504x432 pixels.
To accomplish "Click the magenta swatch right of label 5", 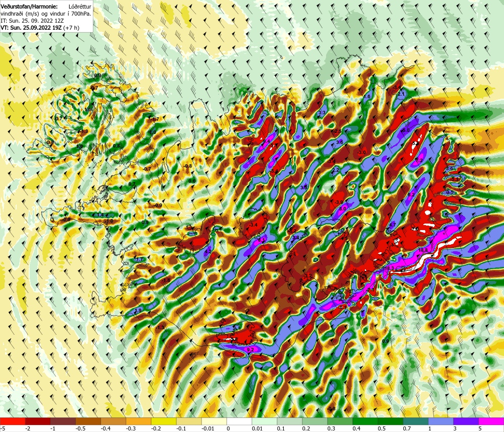I will click(491, 421).
